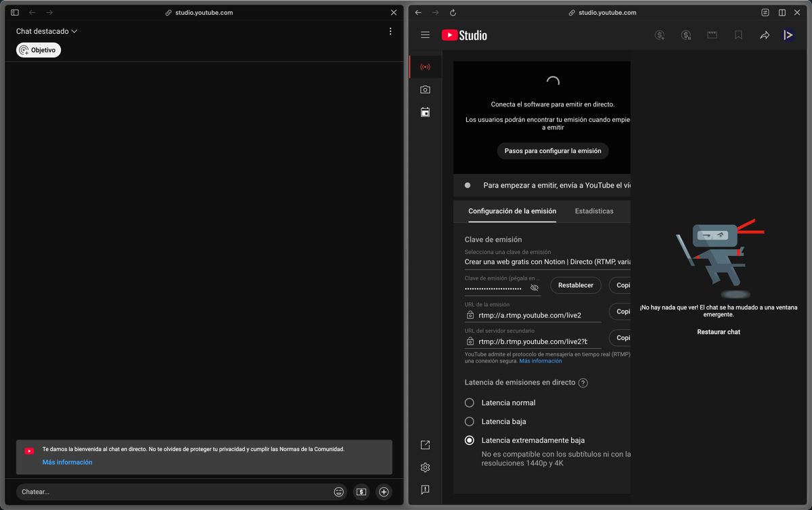This screenshot has height=510, width=812.
Task: Open the Manage calendar icon in the left rail
Action: tap(425, 112)
